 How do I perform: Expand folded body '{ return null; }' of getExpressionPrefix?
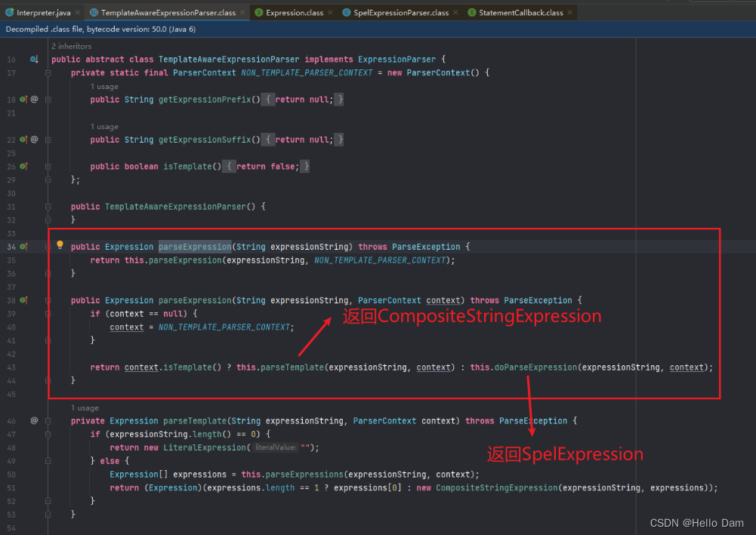tap(302, 100)
